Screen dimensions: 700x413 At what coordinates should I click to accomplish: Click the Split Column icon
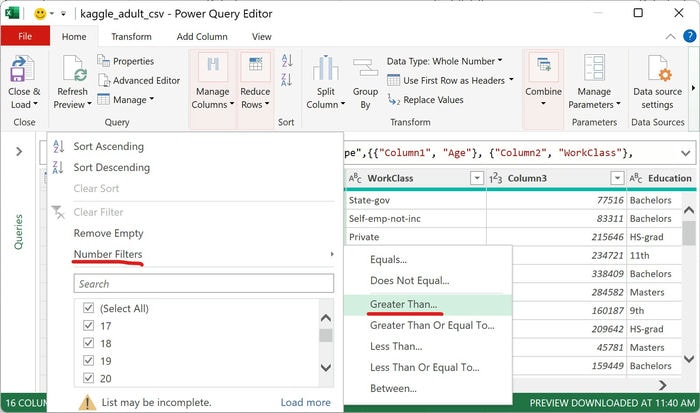(325, 68)
